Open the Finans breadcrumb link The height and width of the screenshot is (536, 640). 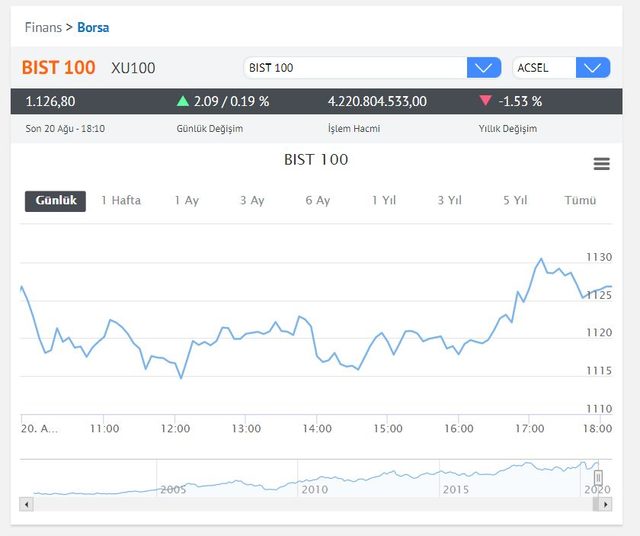[43, 27]
